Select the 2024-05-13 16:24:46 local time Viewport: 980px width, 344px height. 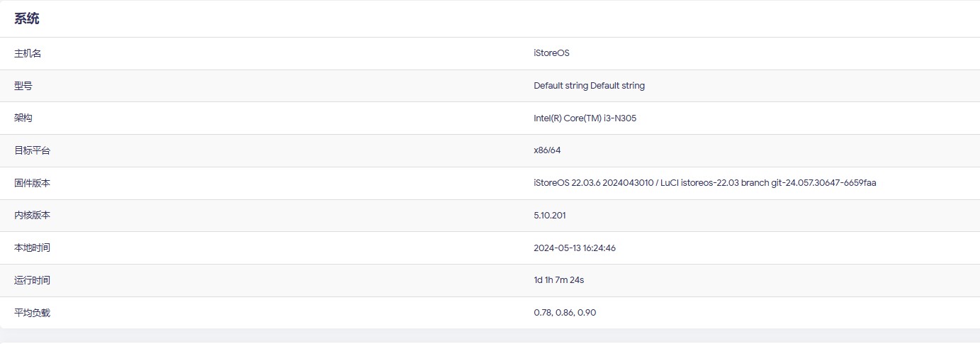(575, 248)
